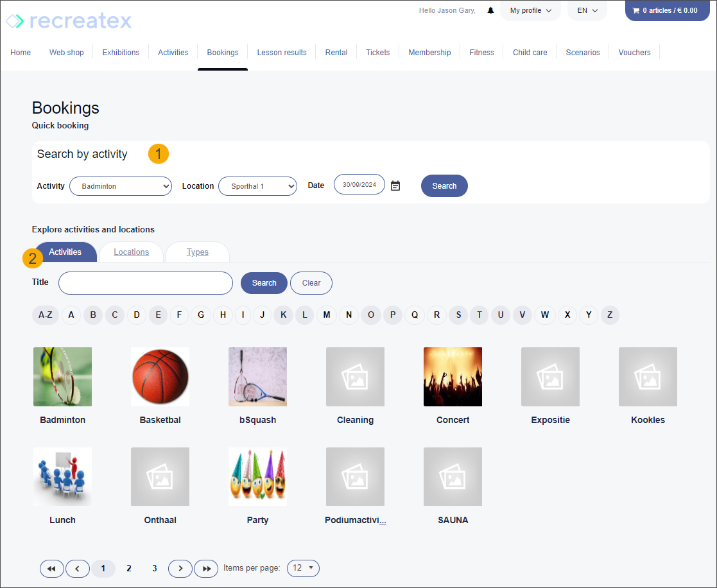Image resolution: width=717 pixels, height=588 pixels.
Task: Open the Rental menu item
Action: (x=336, y=53)
